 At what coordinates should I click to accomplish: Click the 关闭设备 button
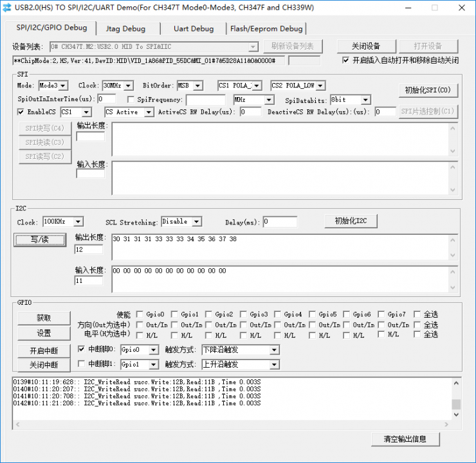tap(366, 46)
